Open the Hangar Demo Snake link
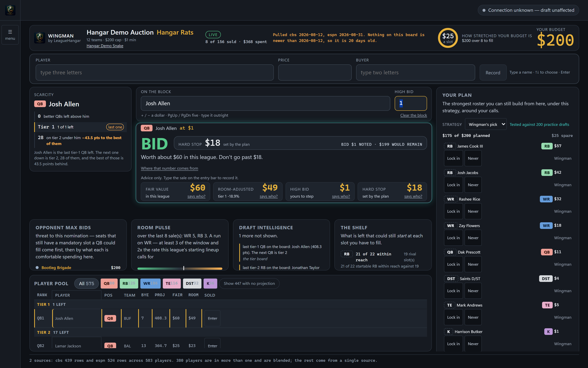588x368 pixels. coord(105,46)
